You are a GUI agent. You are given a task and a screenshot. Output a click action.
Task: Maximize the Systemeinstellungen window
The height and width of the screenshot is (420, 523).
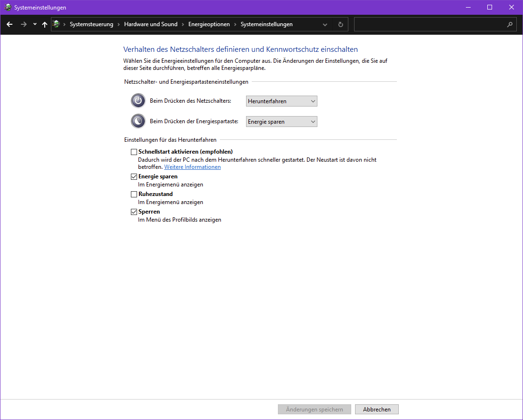click(490, 7)
